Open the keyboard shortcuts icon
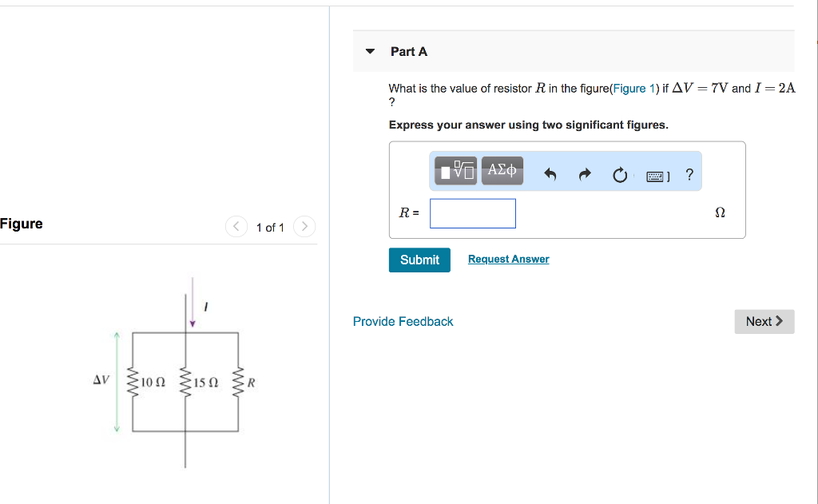Image resolution: width=818 pixels, height=504 pixels. (657, 177)
